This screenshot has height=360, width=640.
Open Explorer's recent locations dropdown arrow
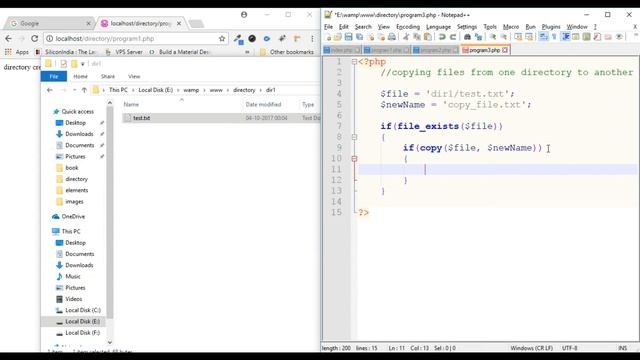(74, 90)
